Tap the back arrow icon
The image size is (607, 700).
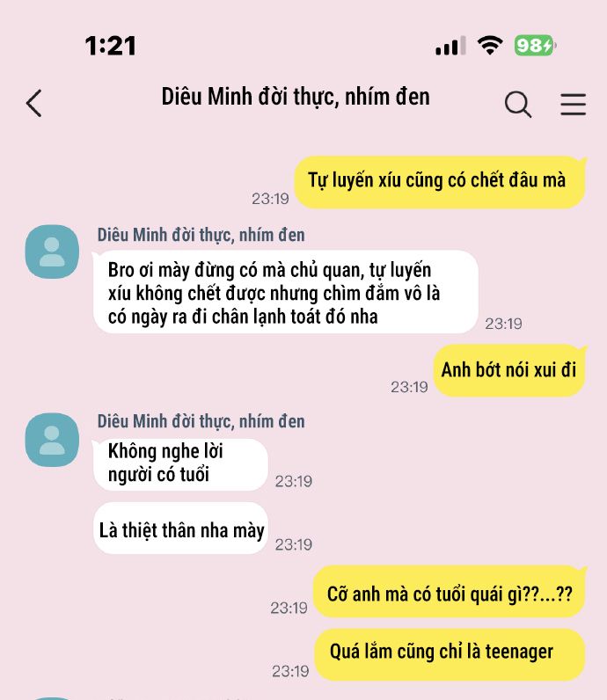[34, 103]
